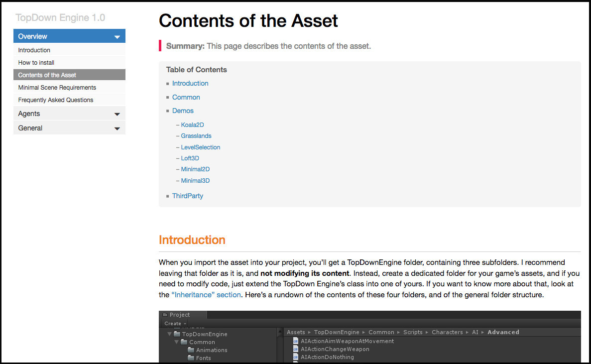Jump to Introduction in table of contents

click(x=190, y=83)
